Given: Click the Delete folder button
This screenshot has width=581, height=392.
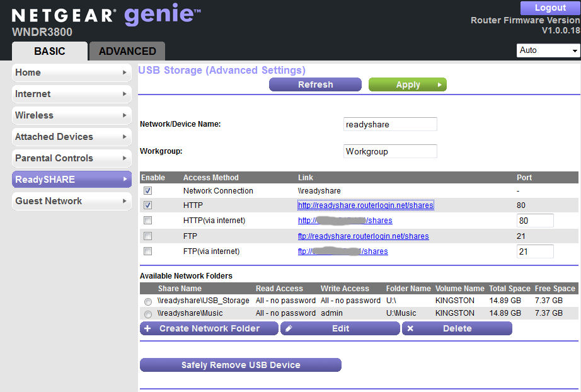Looking at the screenshot, I should (x=457, y=328).
